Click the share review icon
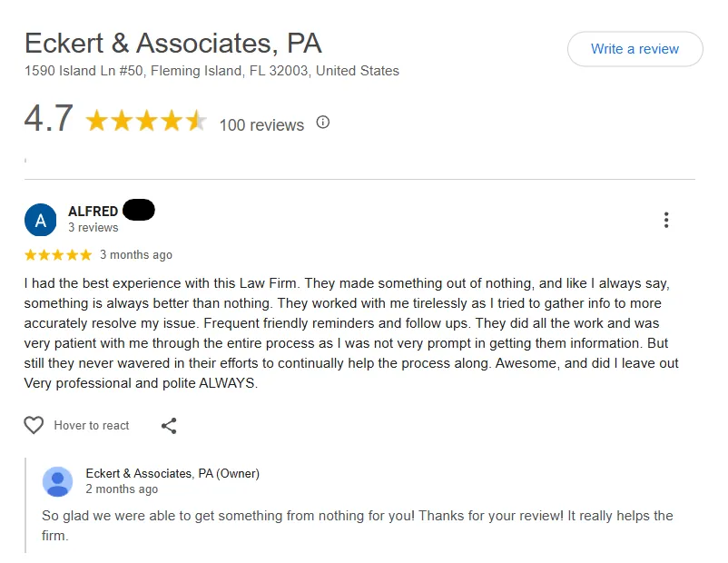 coord(169,425)
